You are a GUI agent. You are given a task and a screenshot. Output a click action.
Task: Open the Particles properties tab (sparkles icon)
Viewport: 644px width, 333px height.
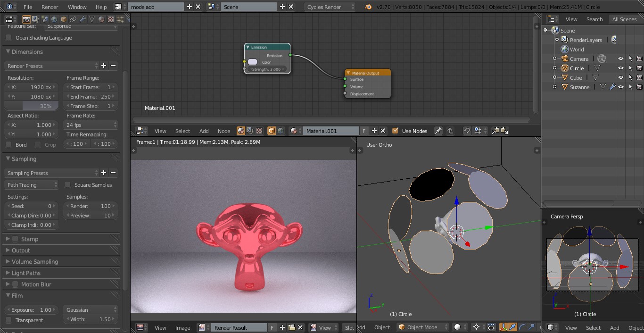[120, 19]
